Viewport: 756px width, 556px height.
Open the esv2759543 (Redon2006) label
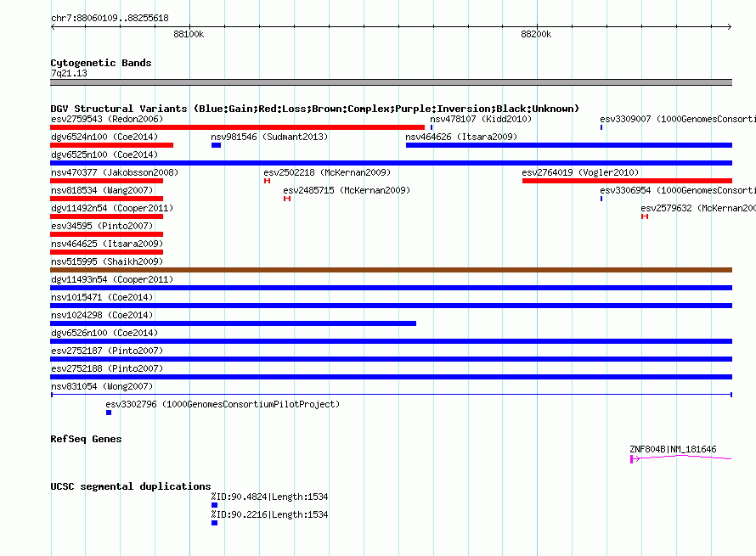(x=107, y=119)
